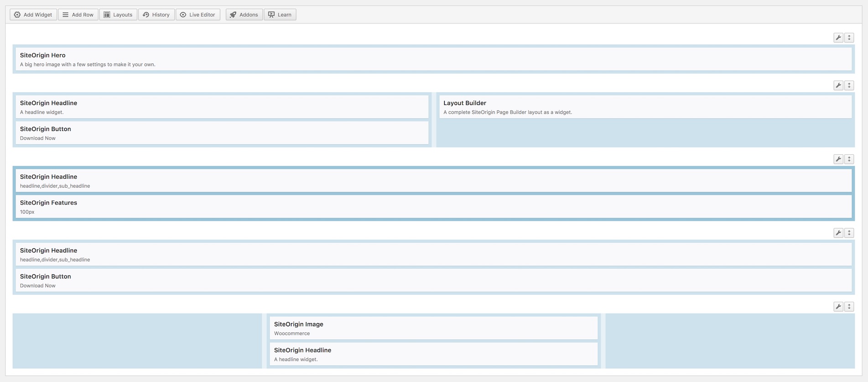Click the Live Editor eye icon
The width and height of the screenshot is (868, 382).
coord(183,15)
